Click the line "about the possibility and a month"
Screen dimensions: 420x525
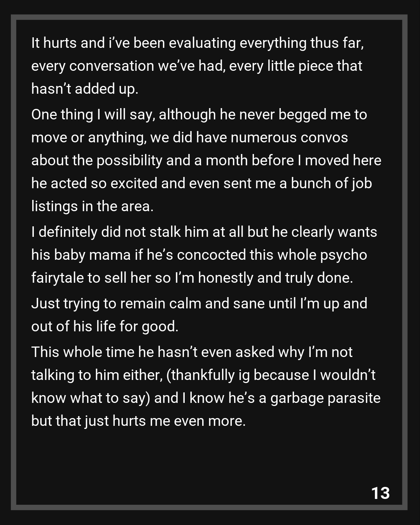pyautogui.click(x=206, y=160)
